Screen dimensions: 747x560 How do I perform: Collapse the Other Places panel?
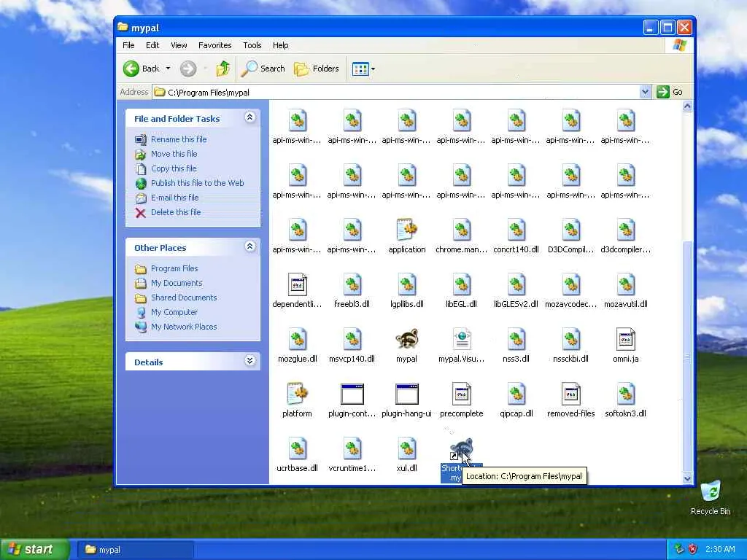pos(249,246)
